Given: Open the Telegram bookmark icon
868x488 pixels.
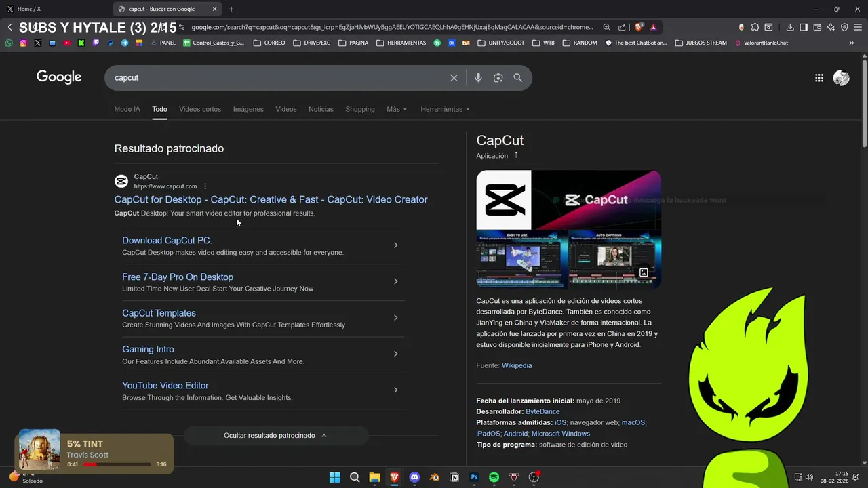Looking at the screenshot, I should [x=125, y=43].
